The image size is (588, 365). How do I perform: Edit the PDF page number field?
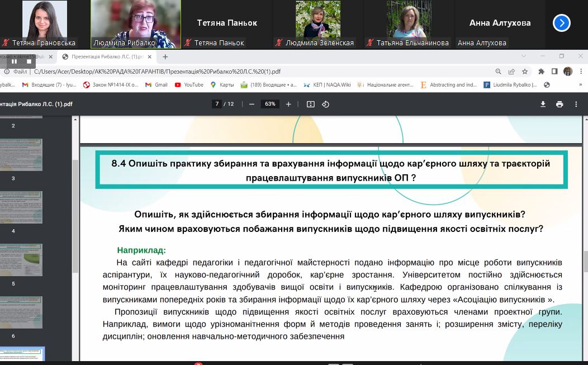click(x=217, y=104)
